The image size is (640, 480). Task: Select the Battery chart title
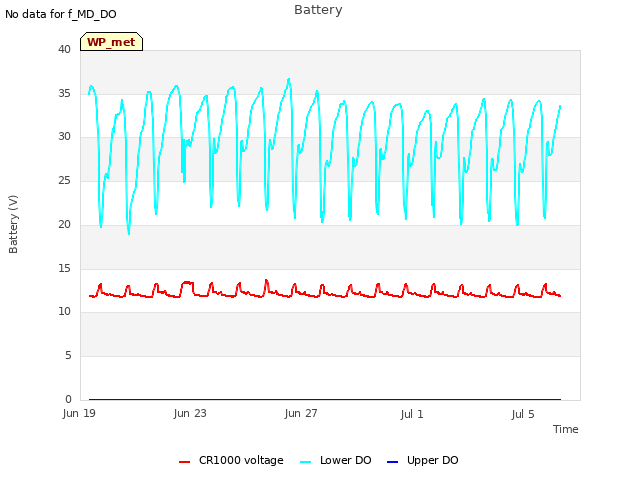coord(318,10)
